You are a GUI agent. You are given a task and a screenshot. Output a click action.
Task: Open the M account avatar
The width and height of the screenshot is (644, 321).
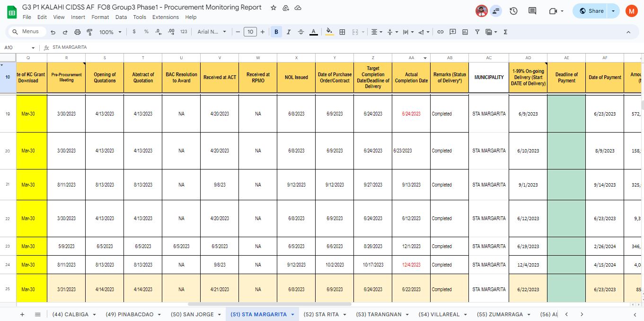(631, 11)
